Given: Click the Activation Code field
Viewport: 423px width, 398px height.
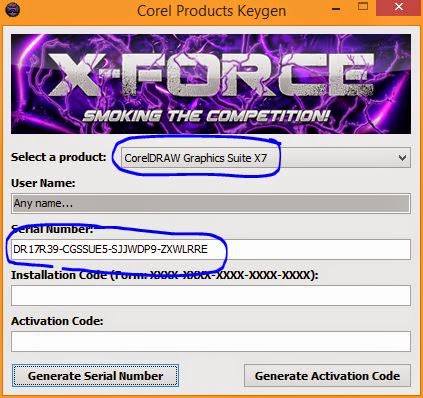Looking at the screenshot, I should click(x=211, y=341).
